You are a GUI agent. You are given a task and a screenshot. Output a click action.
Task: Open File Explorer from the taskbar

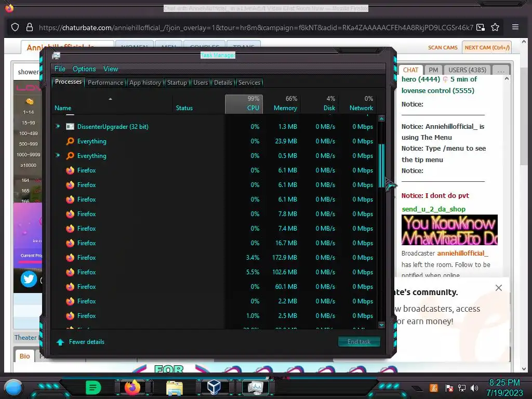175,388
